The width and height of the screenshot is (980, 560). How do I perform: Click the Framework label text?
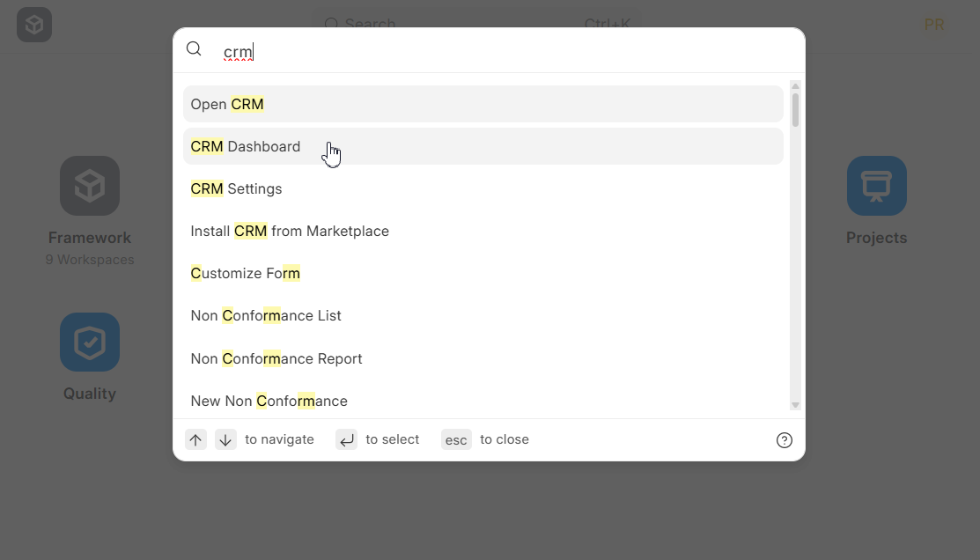point(90,238)
